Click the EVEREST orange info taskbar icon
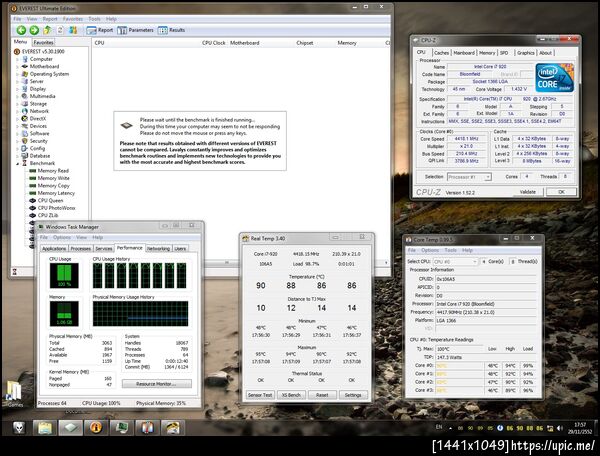Image resolution: width=600 pixels, height=456 pixels. pyautogui.click(x=96, y=428)
